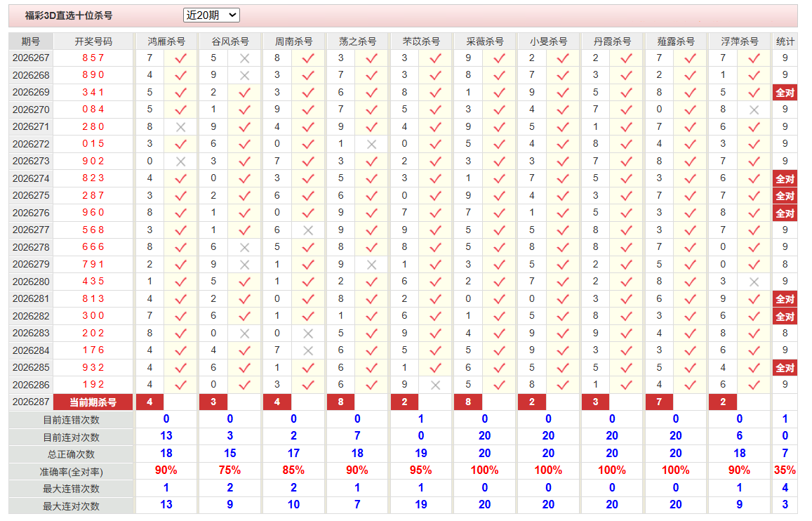Click the 鸿雁杀号 column header
Image resolution: width=812 pixels, height=521 pixels.
click(166, 41)
